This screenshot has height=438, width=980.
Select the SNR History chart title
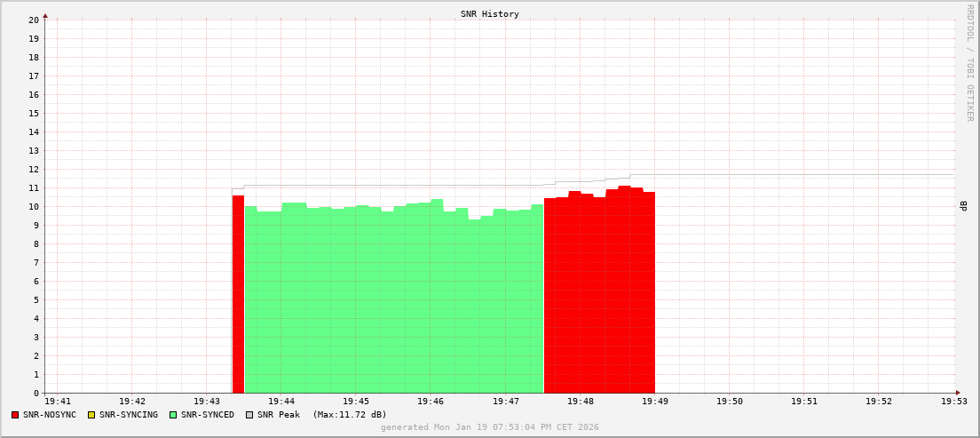pos(489,14)
